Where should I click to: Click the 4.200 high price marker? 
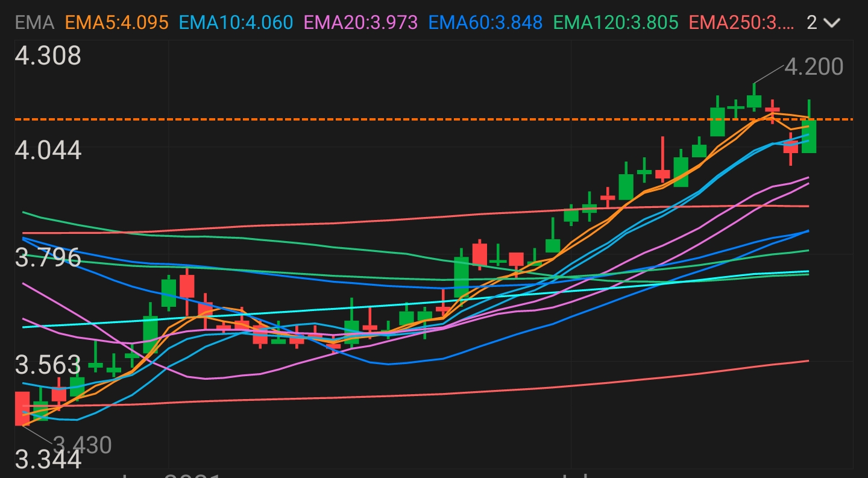coord(814,66)
